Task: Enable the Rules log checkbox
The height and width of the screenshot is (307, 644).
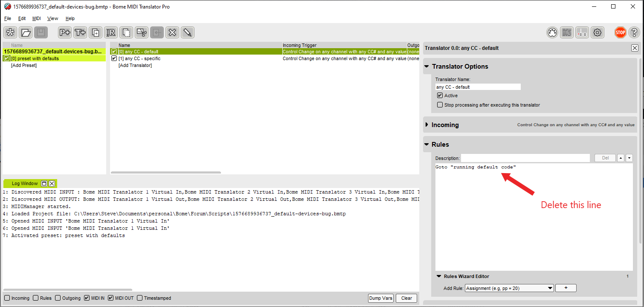Action: pos(36,298)
